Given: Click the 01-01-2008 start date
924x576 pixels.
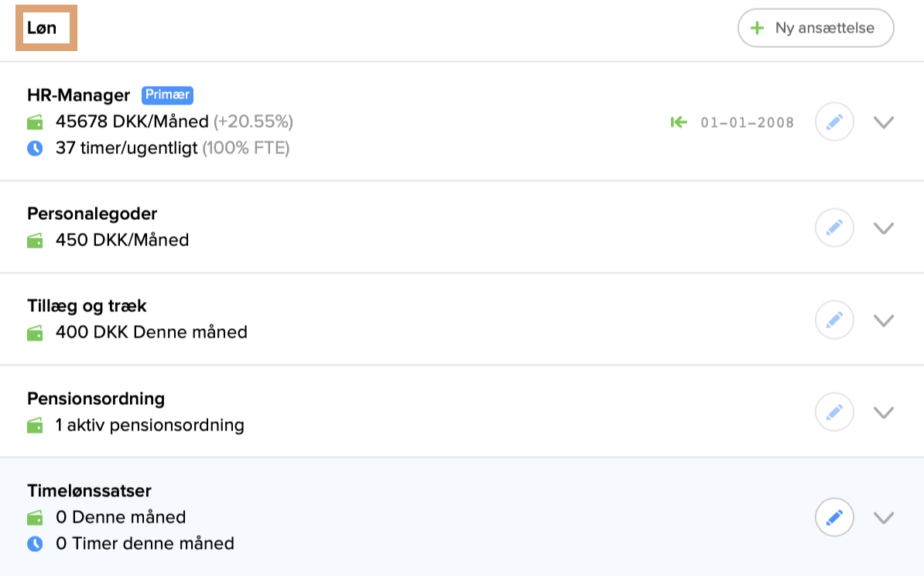Looking at the screenshot, I should coord(748,122).
